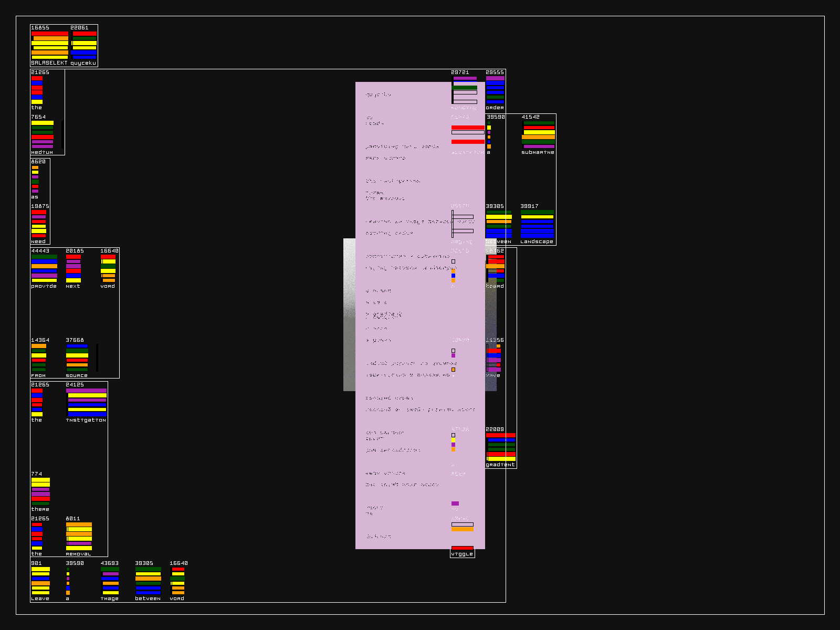Select the quyceku striped block
The width and height of the screenshot is (840, 630).
point(84,45)
